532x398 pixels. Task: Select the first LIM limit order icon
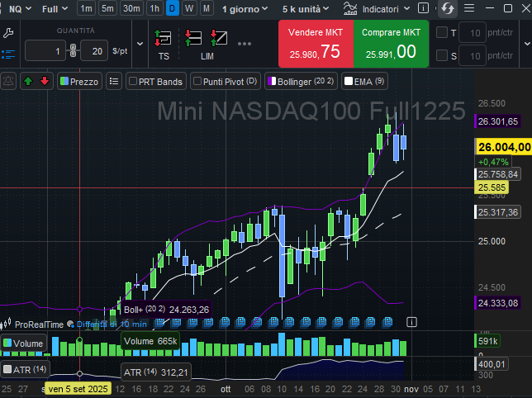pos(193,38)
